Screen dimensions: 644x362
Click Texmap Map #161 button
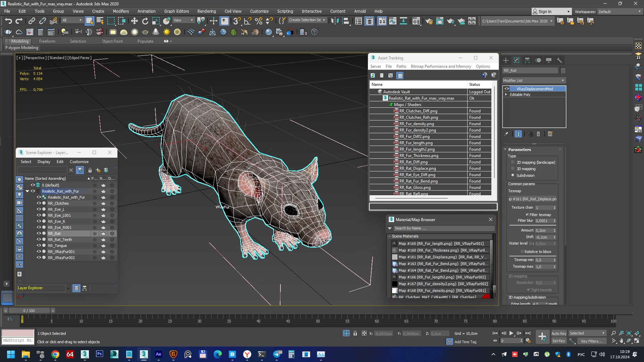[x=533, y=199]
